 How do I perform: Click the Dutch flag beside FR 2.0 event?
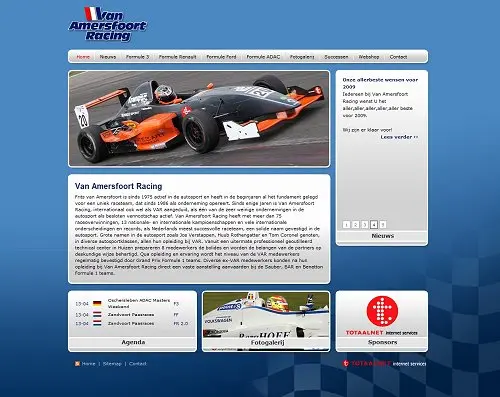pyautogui.click(x=97, y=323)
